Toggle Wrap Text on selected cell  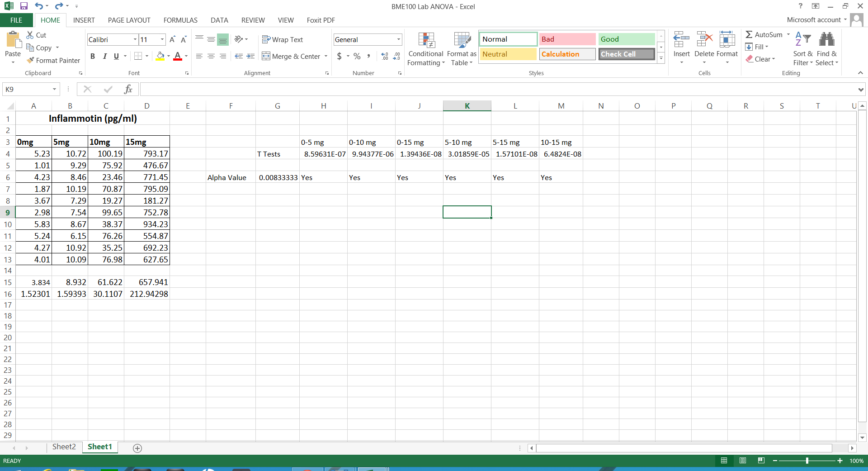click(283, 39)
